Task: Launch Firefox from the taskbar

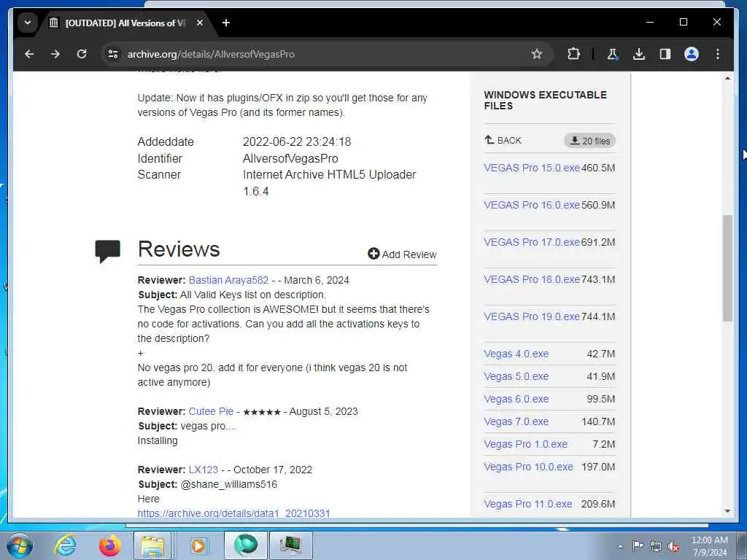Action: pyautogui.click(x=109, y=545)
